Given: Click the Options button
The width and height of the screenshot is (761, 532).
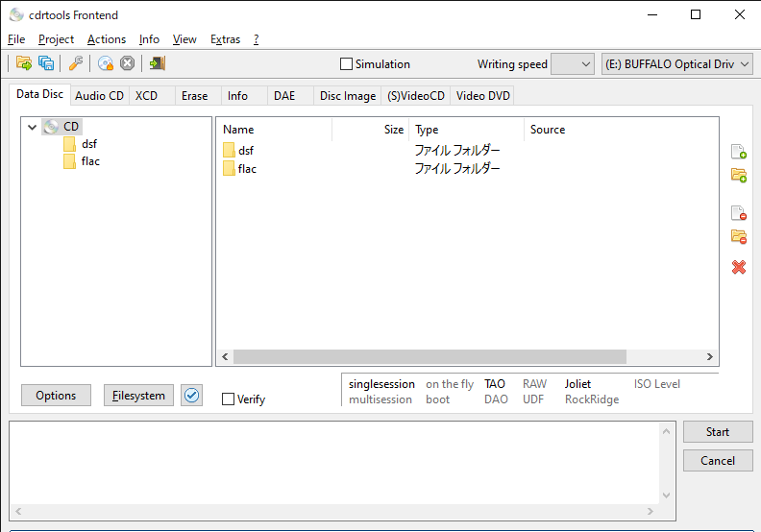Looking at the screenshot, I should coord(56,395).
